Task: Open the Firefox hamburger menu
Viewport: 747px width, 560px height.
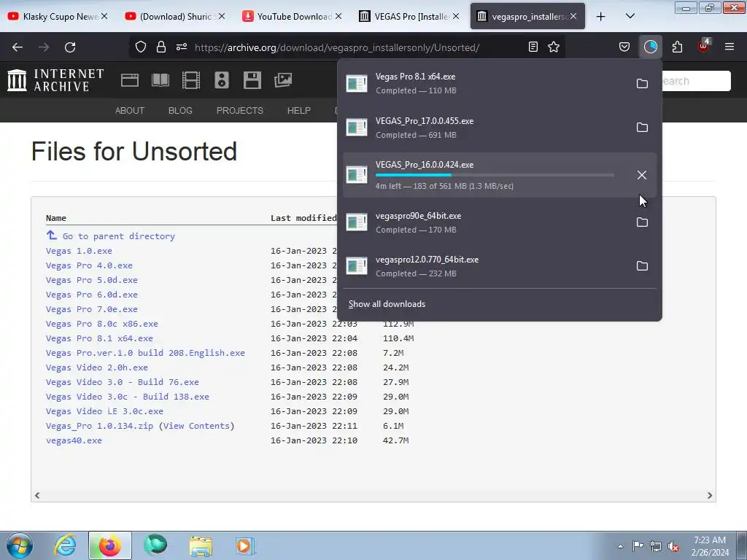Action: 729,47
